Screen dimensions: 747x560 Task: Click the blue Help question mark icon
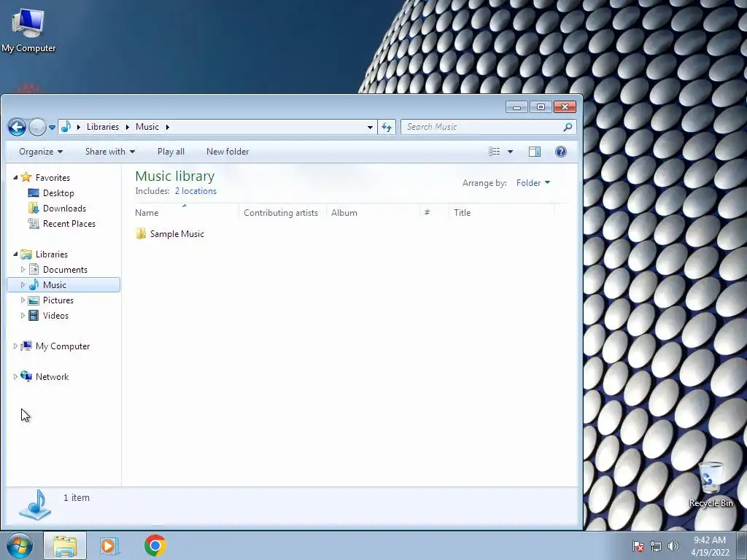pos(561,152)
